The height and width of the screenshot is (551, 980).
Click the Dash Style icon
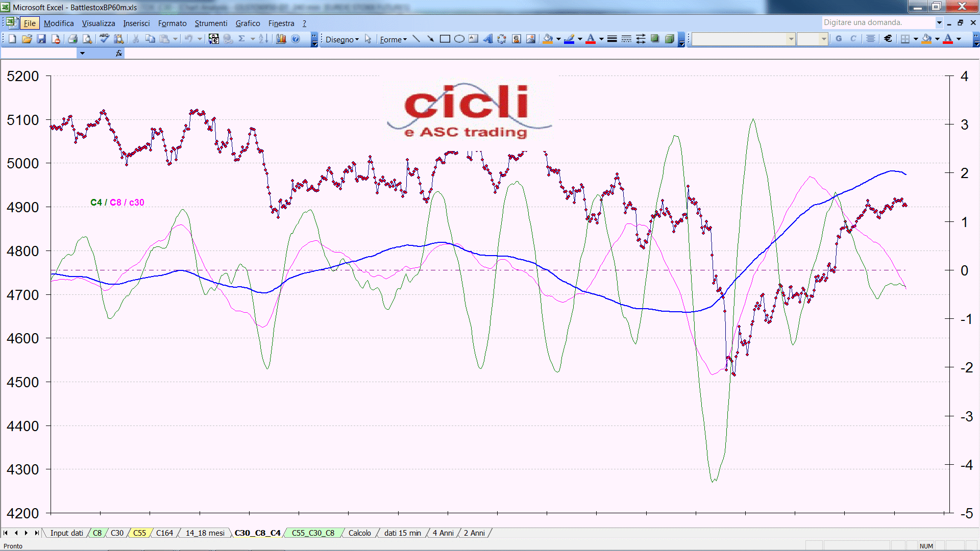point(626,39)
